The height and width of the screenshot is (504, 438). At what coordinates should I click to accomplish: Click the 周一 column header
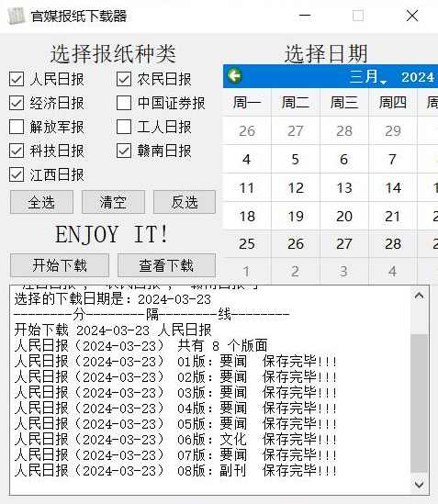click(247, 103)
